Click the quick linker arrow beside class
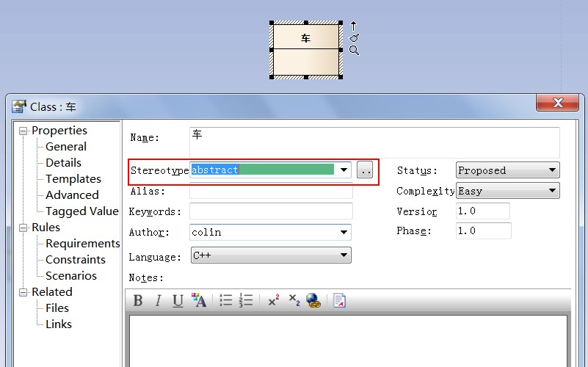The image size is (588, 367). coord(354,26)
